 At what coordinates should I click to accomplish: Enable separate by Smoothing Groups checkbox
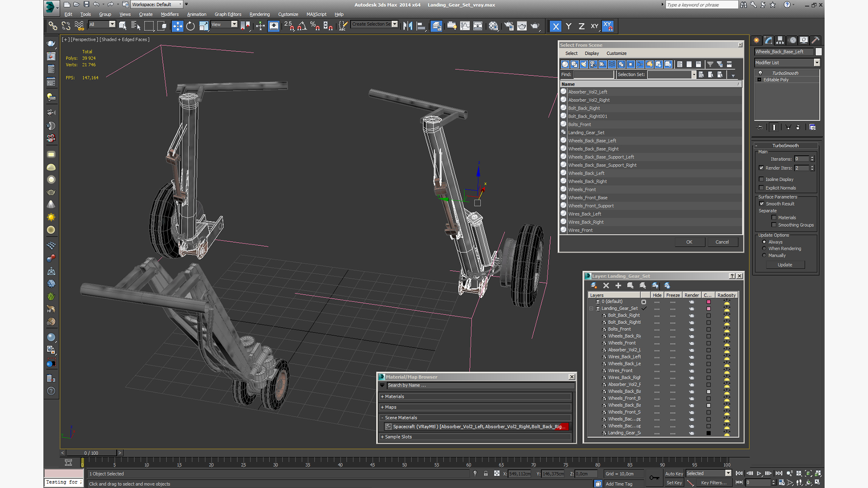click(x=774, y=225)
